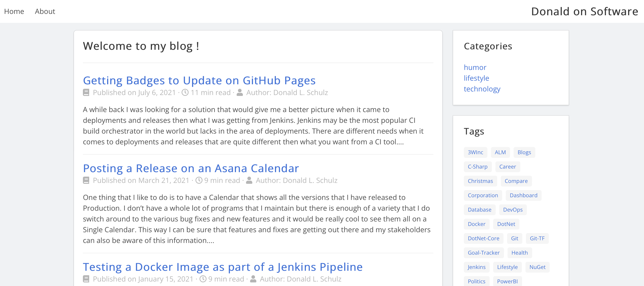Select the humor category
The image size is (644, 286).
tap(475, 67)
